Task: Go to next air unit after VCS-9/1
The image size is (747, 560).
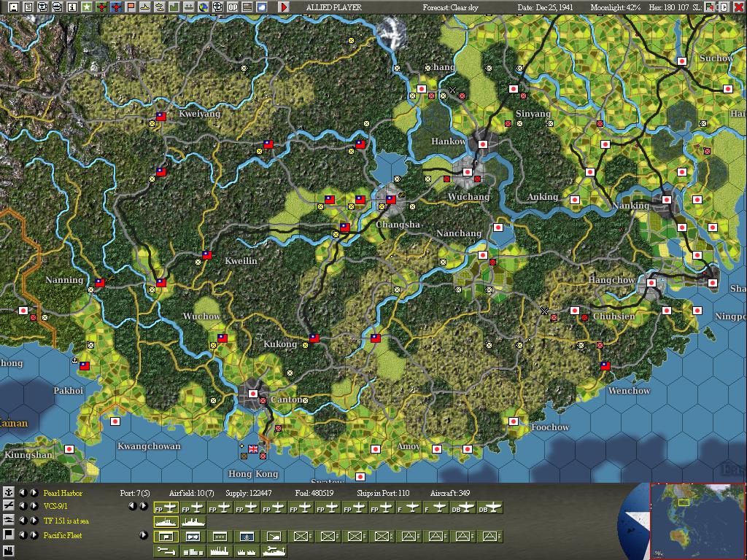Action: (x=34, y=506)
